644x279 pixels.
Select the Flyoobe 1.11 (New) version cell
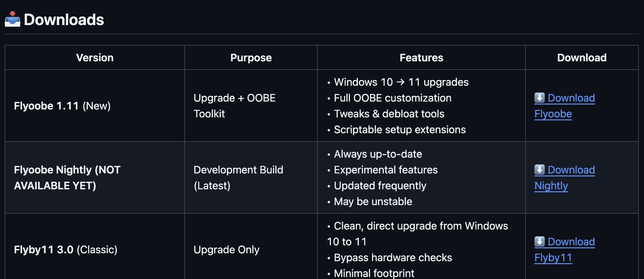click(62, 106)
